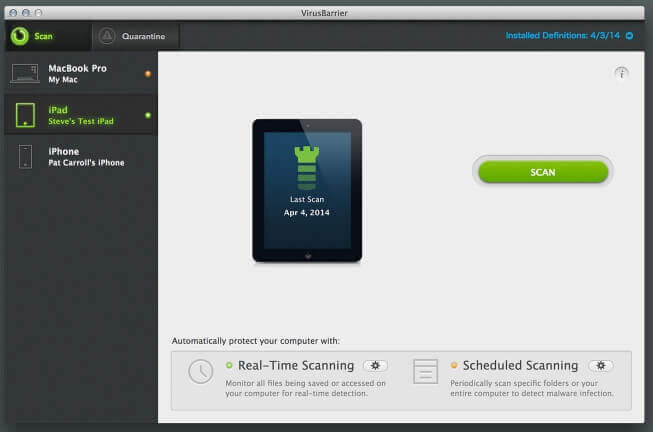Click "Periodically scan specific folders" description
653x432 pixels.
pos(532,388)
